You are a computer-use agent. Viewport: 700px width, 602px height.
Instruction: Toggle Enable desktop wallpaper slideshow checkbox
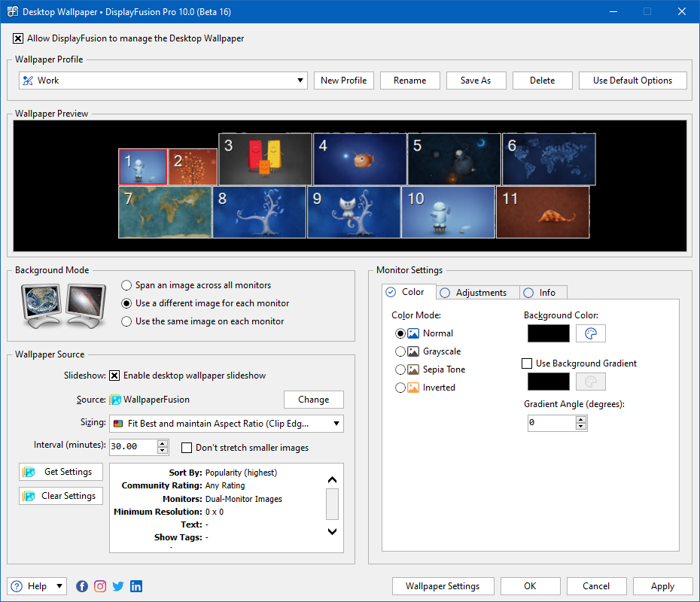[x=114, y=375]
